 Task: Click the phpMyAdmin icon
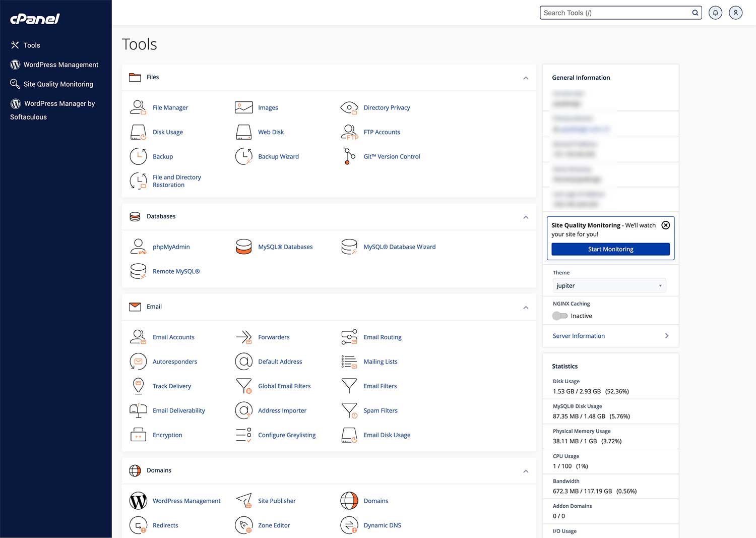tap(138, 247)
